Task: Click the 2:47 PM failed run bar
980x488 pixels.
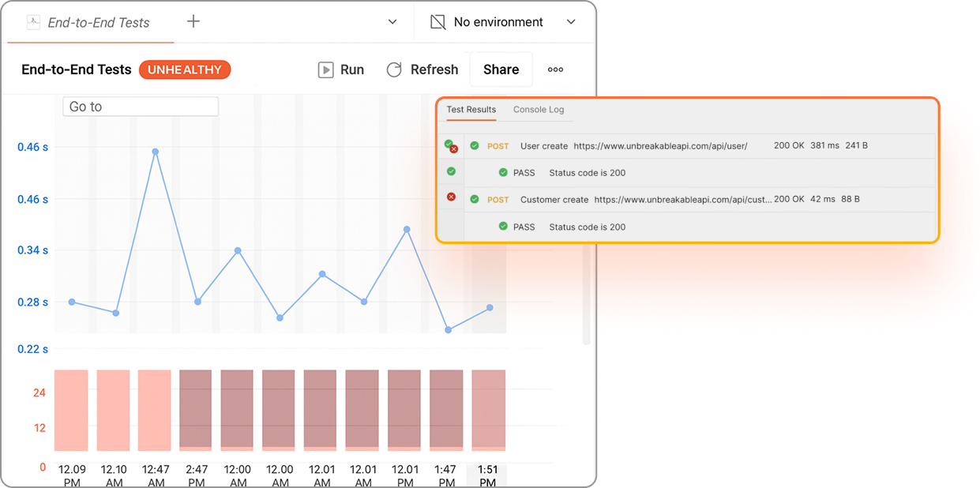Action: pyautogui.click(x=196, y=410)
